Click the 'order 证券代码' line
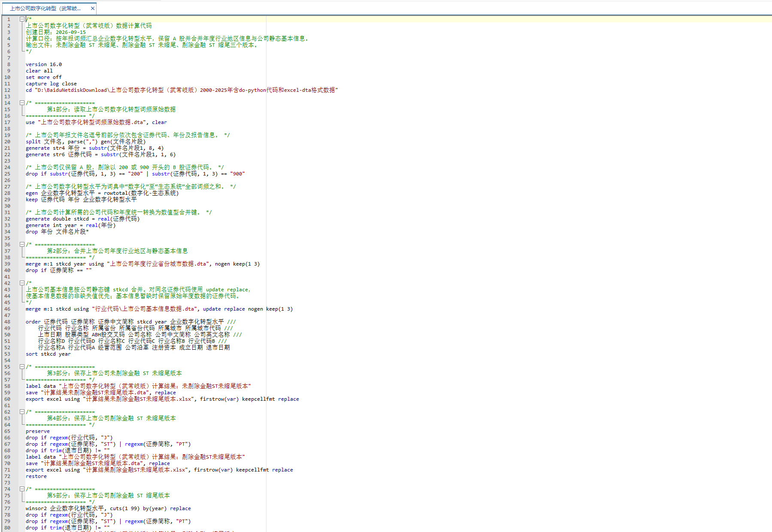The image size is (772, 532). coord(131,322)
